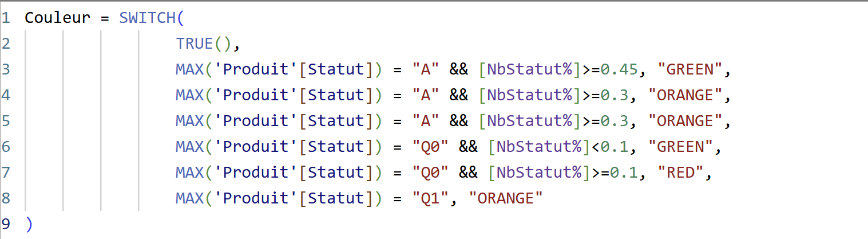Click the "ORANGE" string on line 4
The width and height of the screenshot is (868, 239).
coord(685,95)
